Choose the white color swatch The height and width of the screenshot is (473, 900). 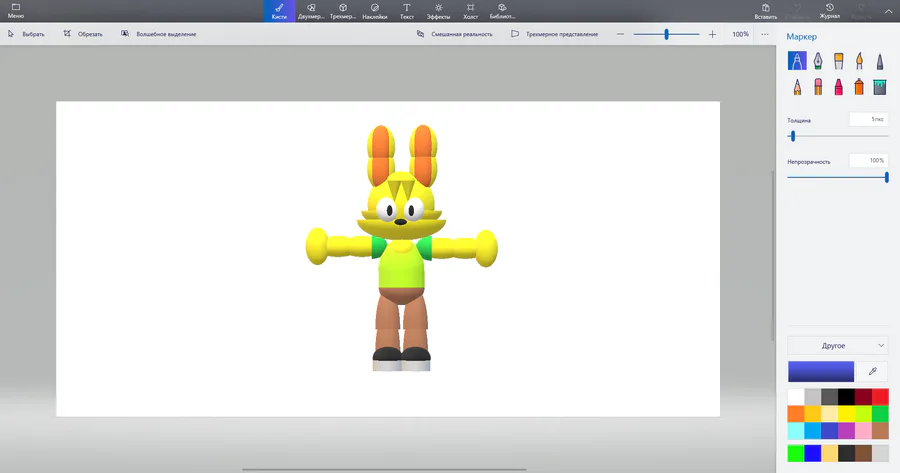(796, 397)
